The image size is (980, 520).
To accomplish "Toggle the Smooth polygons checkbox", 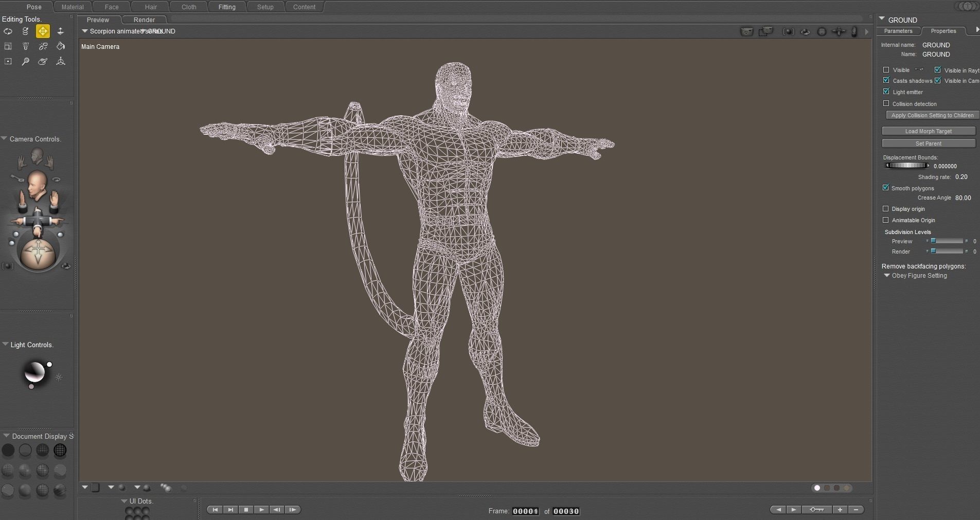I will tap(885, 188).
